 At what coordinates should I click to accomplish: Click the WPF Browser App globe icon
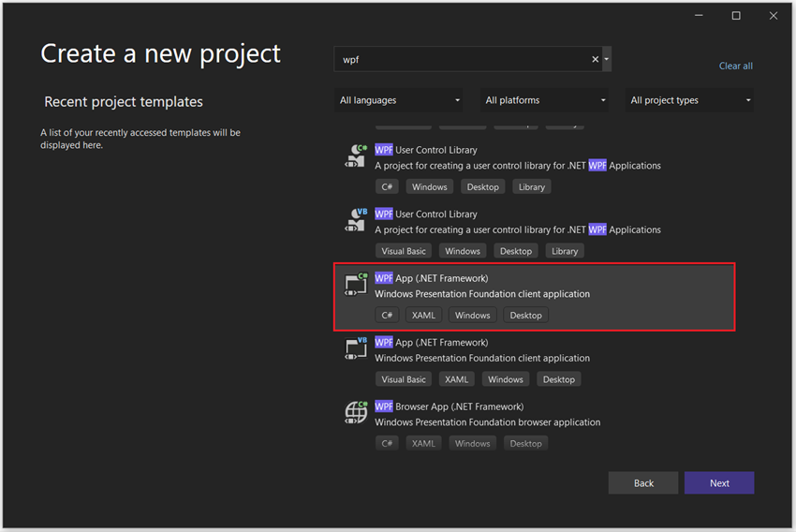tap(356, 412)
